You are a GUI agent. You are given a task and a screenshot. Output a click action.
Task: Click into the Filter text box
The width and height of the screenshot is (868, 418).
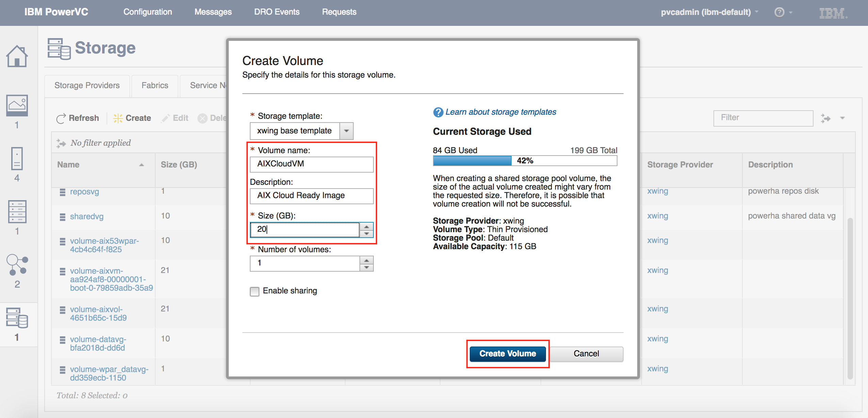coord(763,118)
